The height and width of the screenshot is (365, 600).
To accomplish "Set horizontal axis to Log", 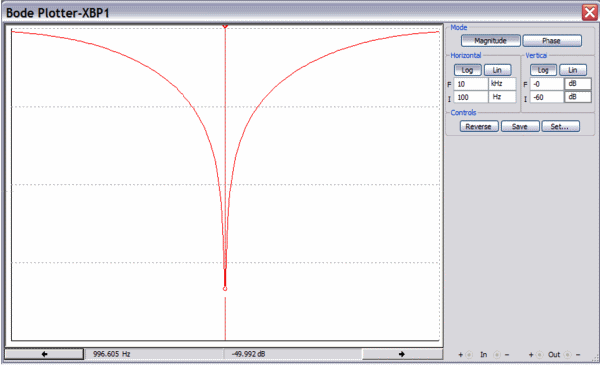I will click(467, 70).
